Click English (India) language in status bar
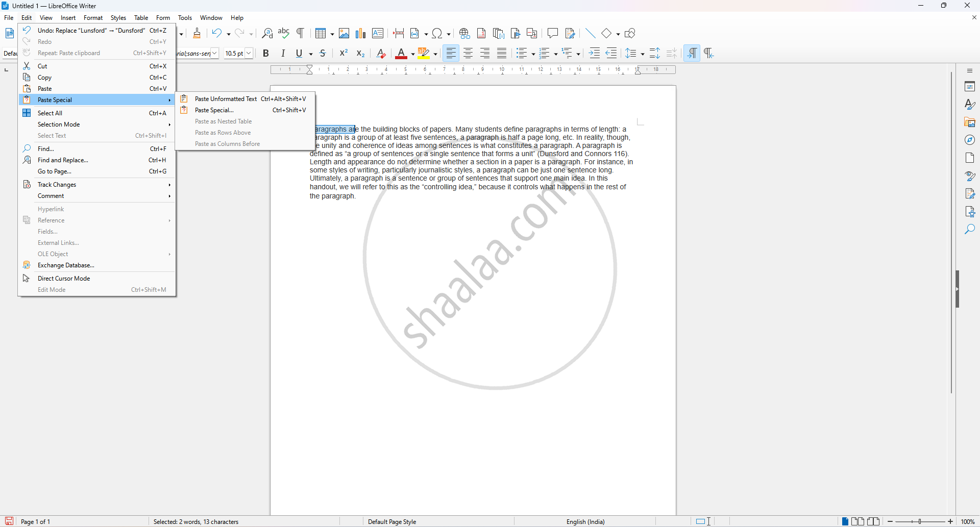Screen dimensions: 980x527 pyautogui.click(x=585, y=521)
